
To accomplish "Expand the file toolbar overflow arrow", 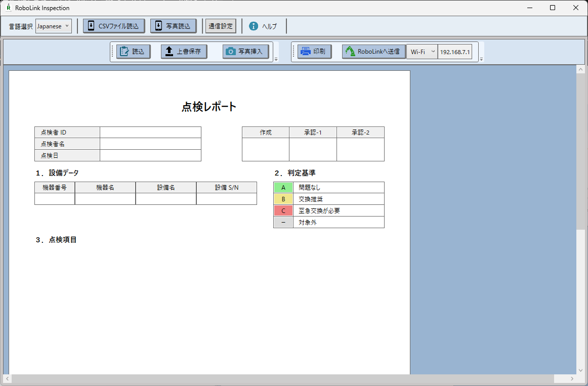I will tap(276, 59).
